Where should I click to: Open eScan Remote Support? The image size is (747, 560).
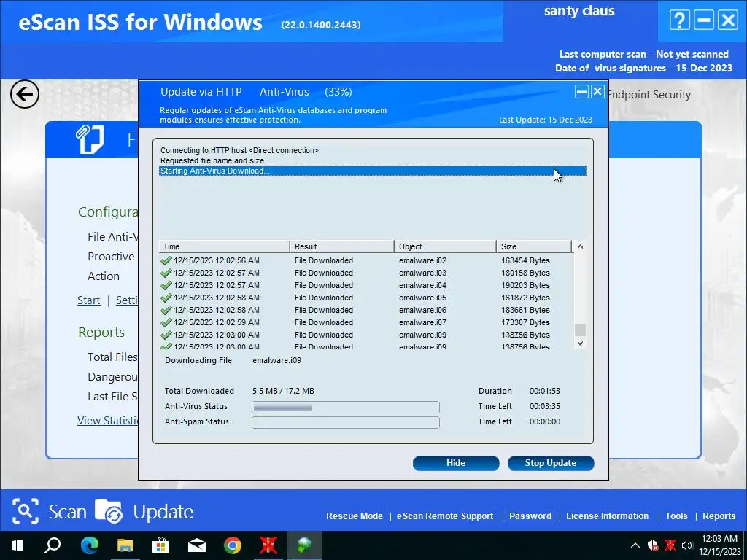click(445, 516)
